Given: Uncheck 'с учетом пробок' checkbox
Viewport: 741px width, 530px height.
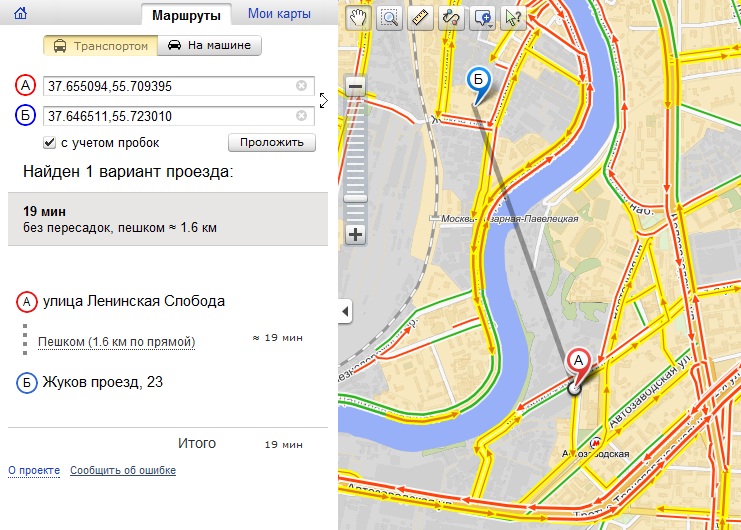Looking at the screenshot, I should click(49, 143).
